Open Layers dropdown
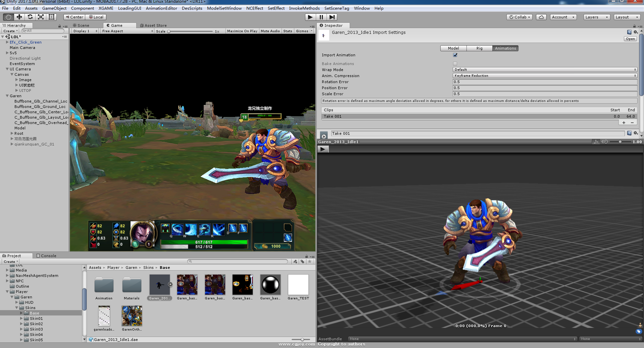This screenshot has width=644, height=348. coord(596,17)
